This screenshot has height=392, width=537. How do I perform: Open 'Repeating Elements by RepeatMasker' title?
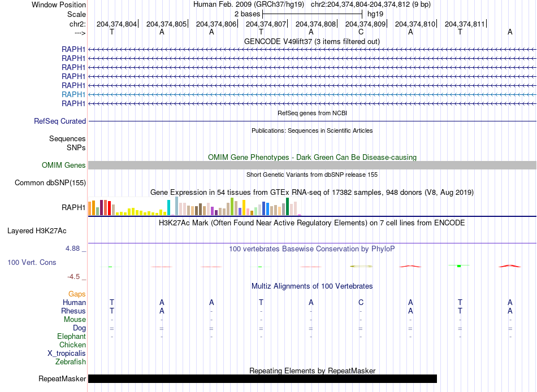312,371
